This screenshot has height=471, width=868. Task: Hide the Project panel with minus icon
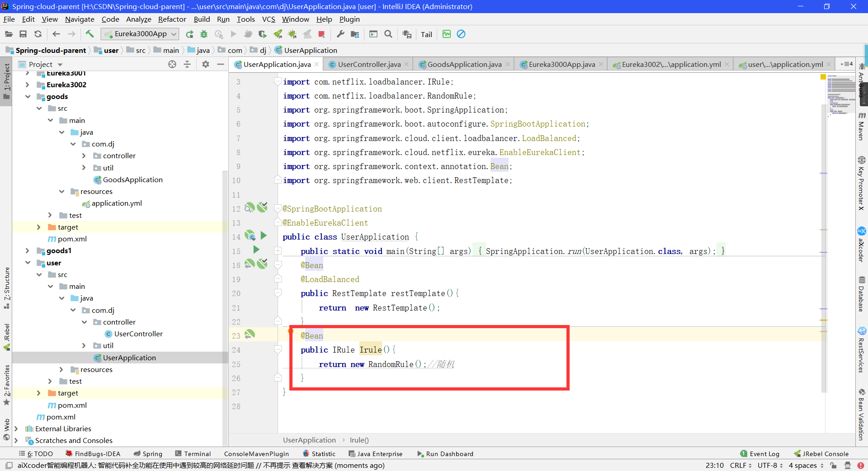click(221, 64)
